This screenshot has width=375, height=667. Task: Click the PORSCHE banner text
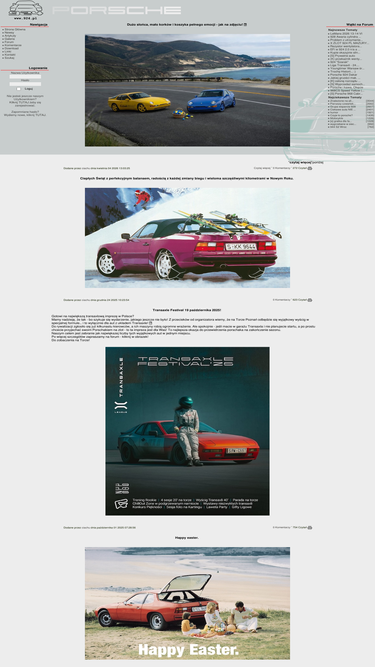point(117,10)
